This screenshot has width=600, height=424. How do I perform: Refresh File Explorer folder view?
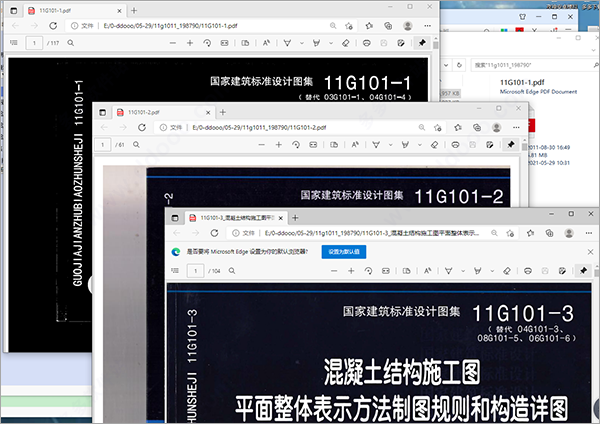coord(459,65)
